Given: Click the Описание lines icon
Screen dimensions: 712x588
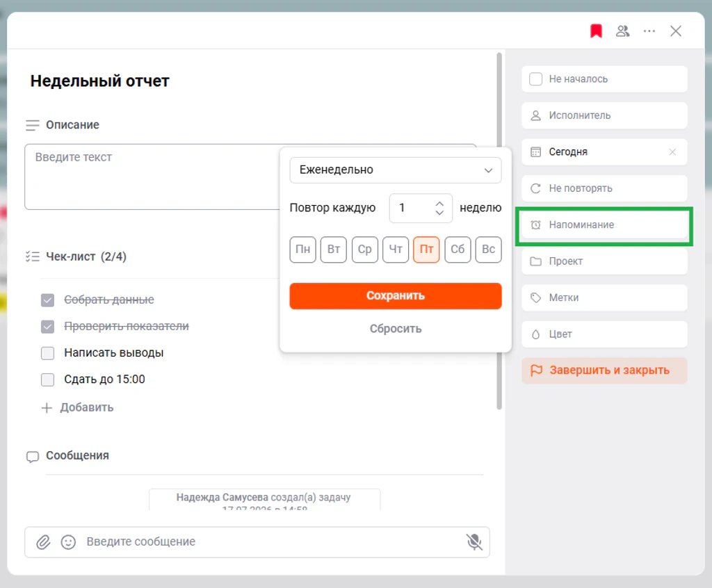Looking at the screenshot, I should pyautogui.click(x=32, y=125).
